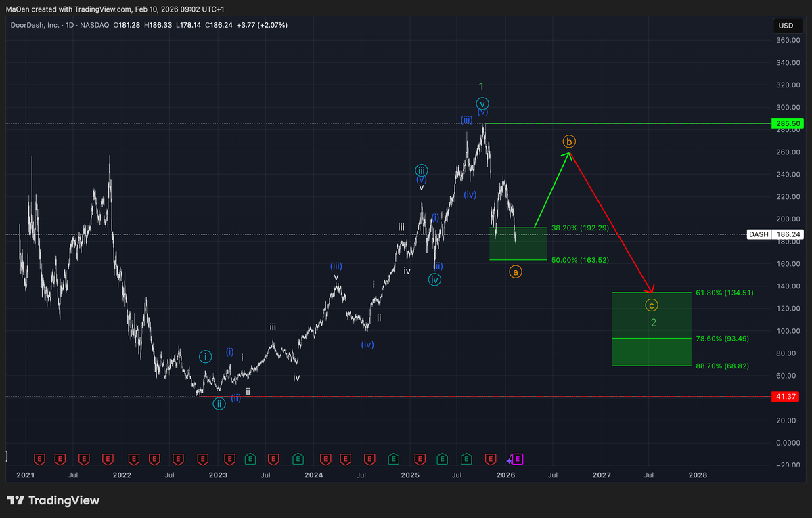Select the orange circled 'b' wave label
This screenshot has height=518, width=812.
569,142
